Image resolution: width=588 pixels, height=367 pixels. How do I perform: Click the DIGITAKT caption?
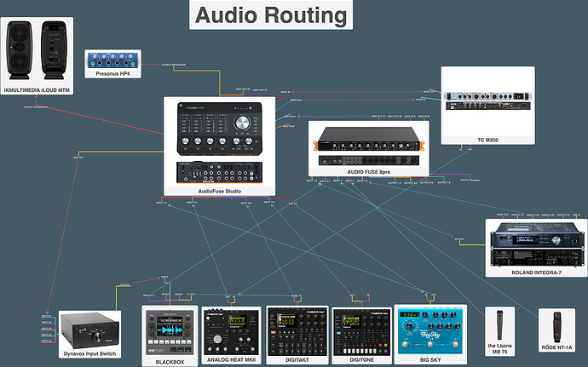click(297, 360)
